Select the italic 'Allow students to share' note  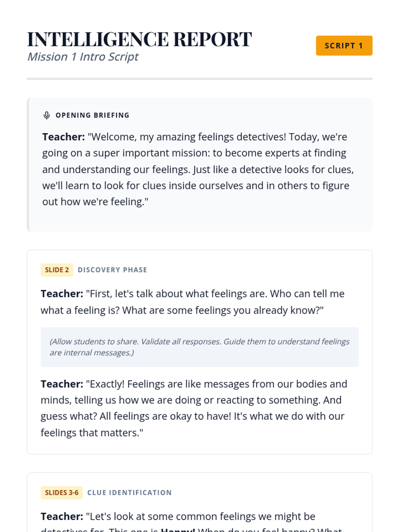[199, 347]
